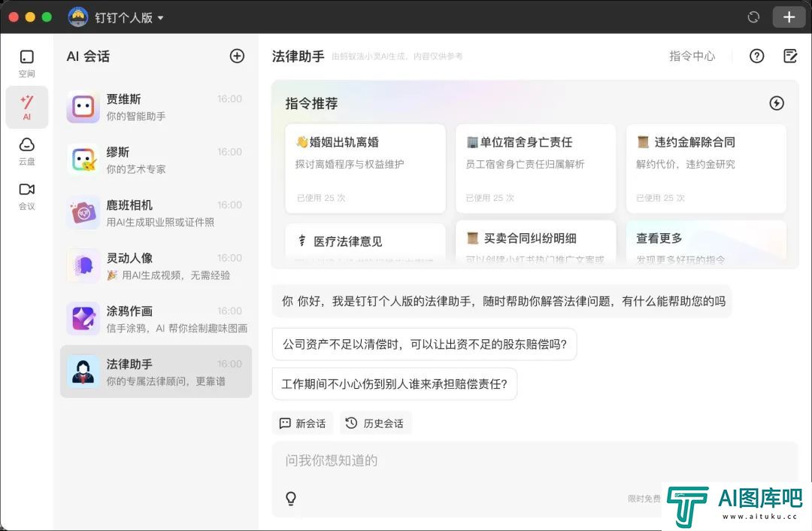812x531 pixels.
Task: Click the lightning bolt icon in 指令推荐
Action: click(x=776, y=103)
